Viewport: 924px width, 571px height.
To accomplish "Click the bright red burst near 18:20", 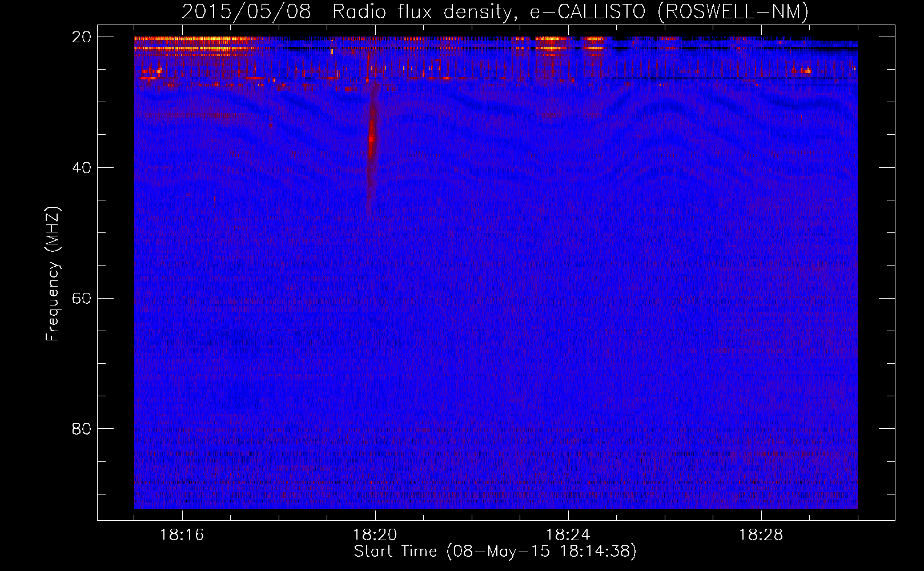I will [x=372, y=139].
